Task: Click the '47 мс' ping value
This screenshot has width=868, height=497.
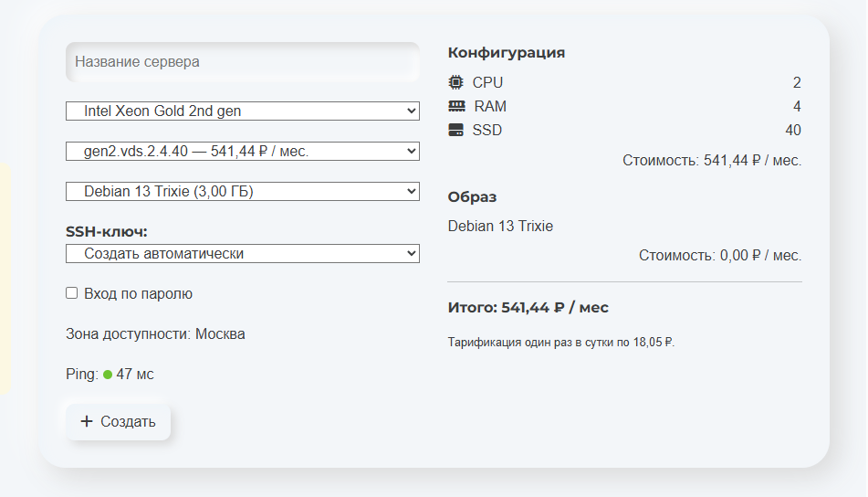Action: pyautogui.click(x=135, y=374)
